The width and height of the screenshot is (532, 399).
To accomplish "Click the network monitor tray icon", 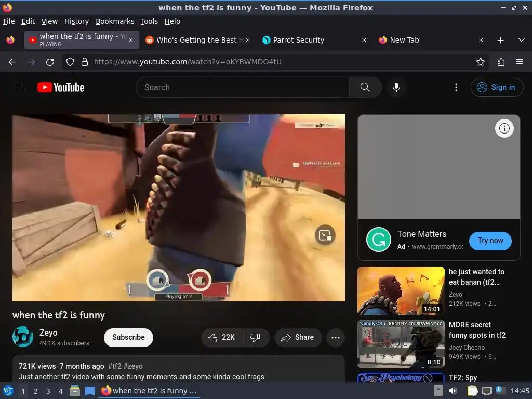I will pos(486,391).
